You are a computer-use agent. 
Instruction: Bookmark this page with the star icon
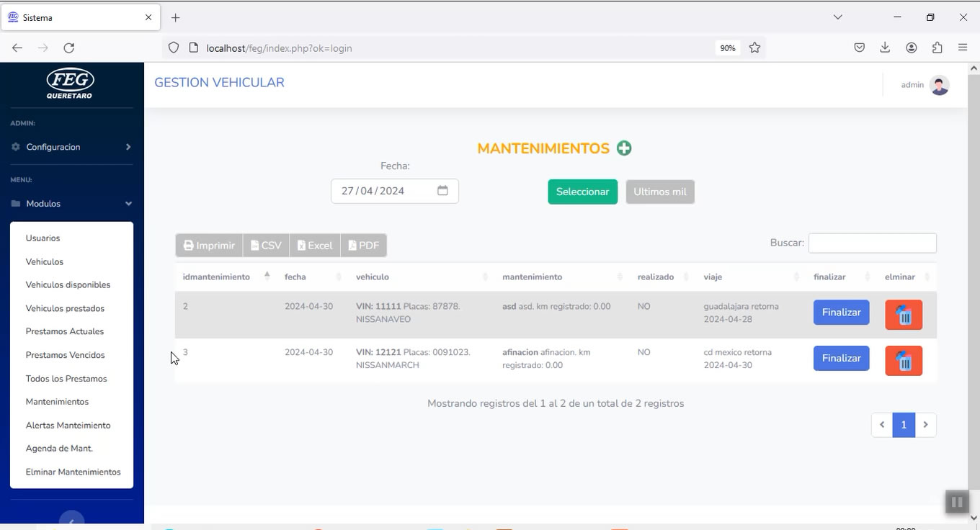click(x=754, y=48)
